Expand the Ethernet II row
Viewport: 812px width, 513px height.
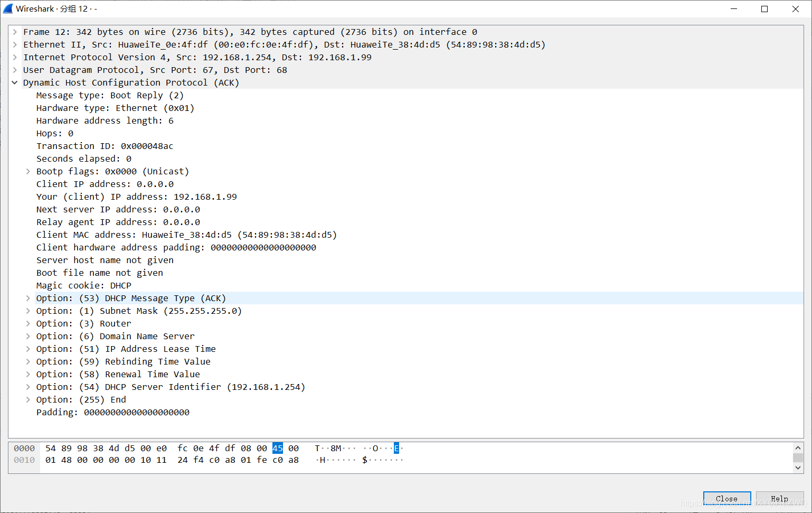(15, 44)
